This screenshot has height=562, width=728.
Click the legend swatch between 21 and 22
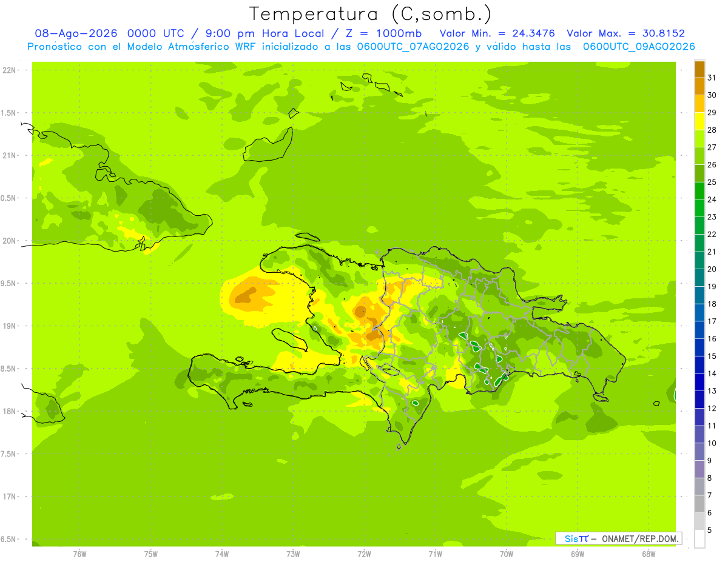[x=699, y=243]
